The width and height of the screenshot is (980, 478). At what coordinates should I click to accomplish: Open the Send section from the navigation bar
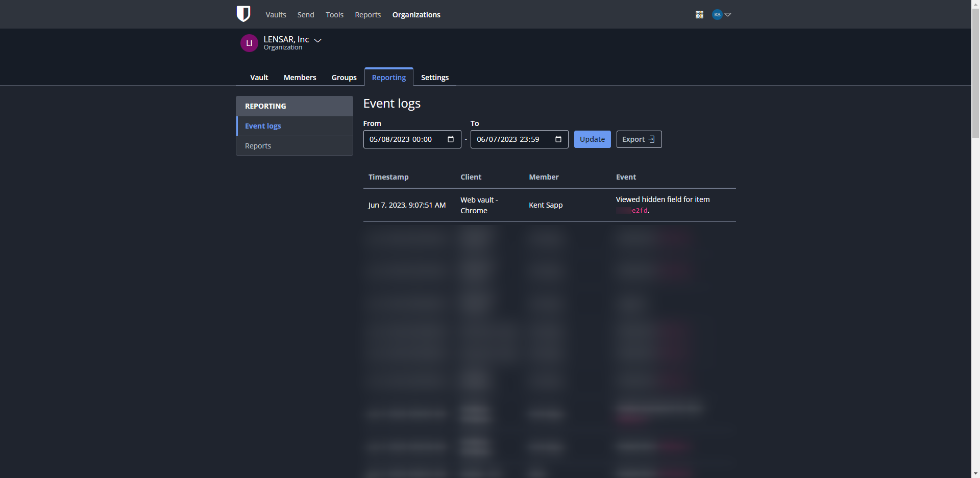pyautogui.click(x=305, y=14)
